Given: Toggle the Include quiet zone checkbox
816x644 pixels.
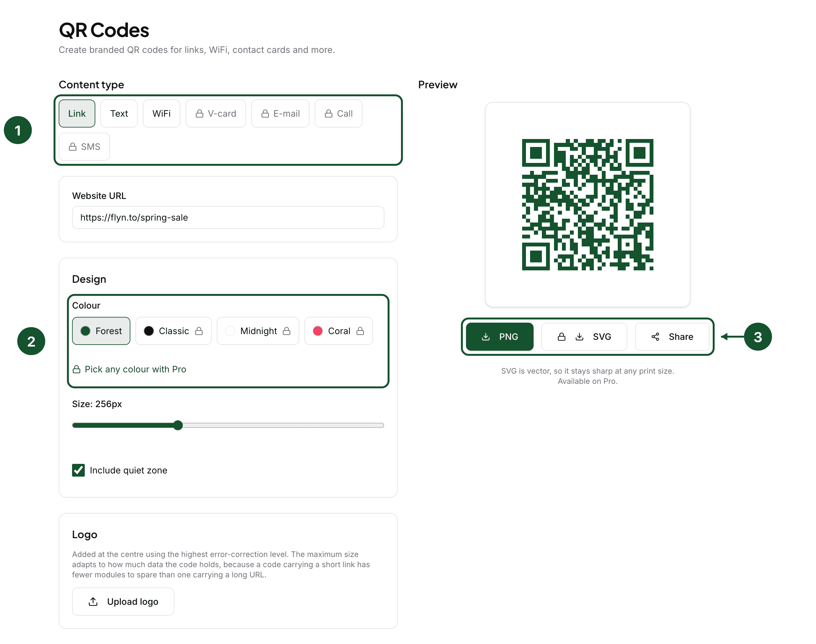Looking at the screenshot, I should pyautogui.click(x=78, y=470).
